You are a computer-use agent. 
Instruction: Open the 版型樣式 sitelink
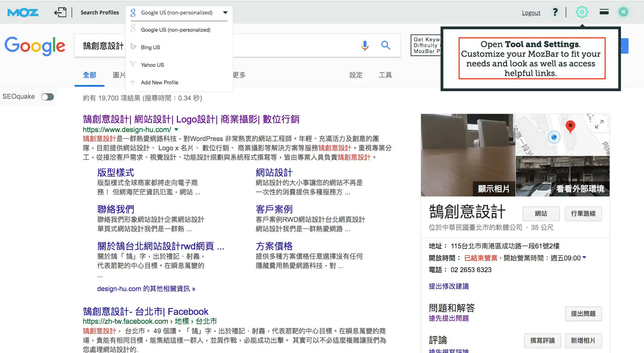[115, 172]
